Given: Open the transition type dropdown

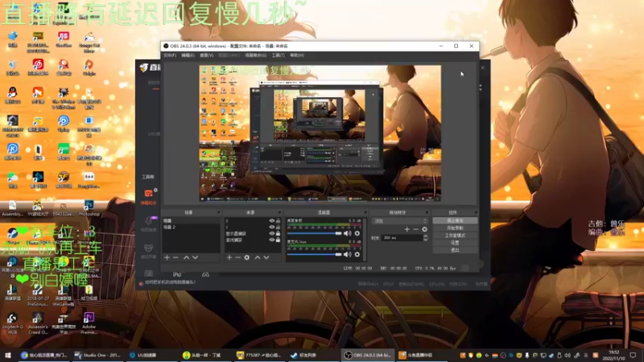Looking at the screenshot, I should [x=400, y=220].
